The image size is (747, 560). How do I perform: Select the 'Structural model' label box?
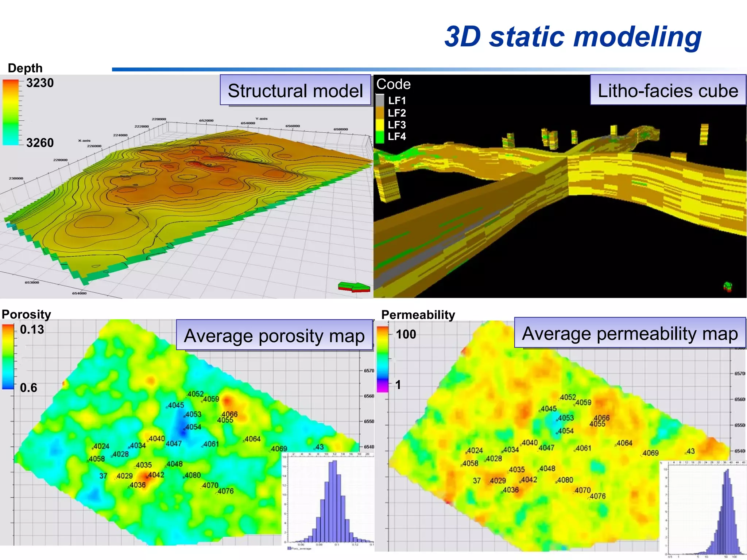click(295, 90)
